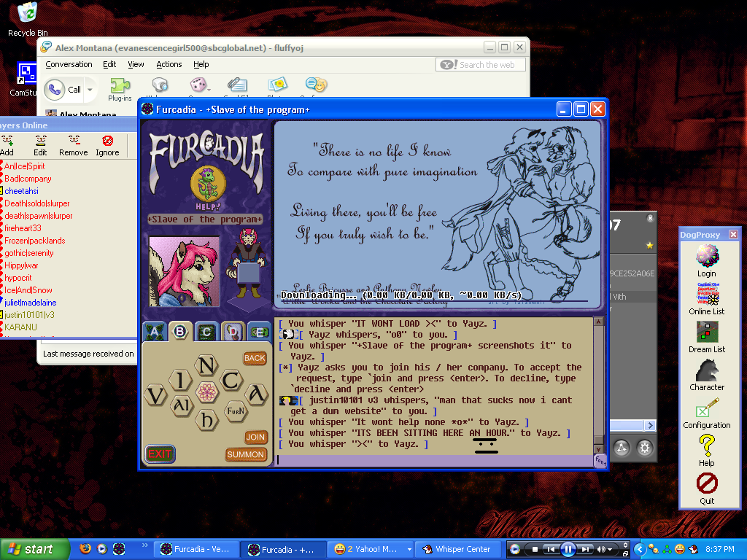Click Call button in Yahoo Messenger
This screenshot has width=747, height=560.
pos(64,90)
